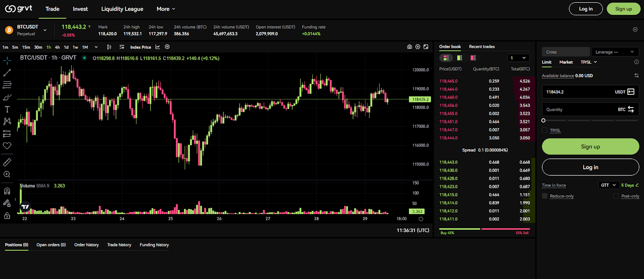
Task: Expand the More menu in top navigation
Action: pos(166,9)
